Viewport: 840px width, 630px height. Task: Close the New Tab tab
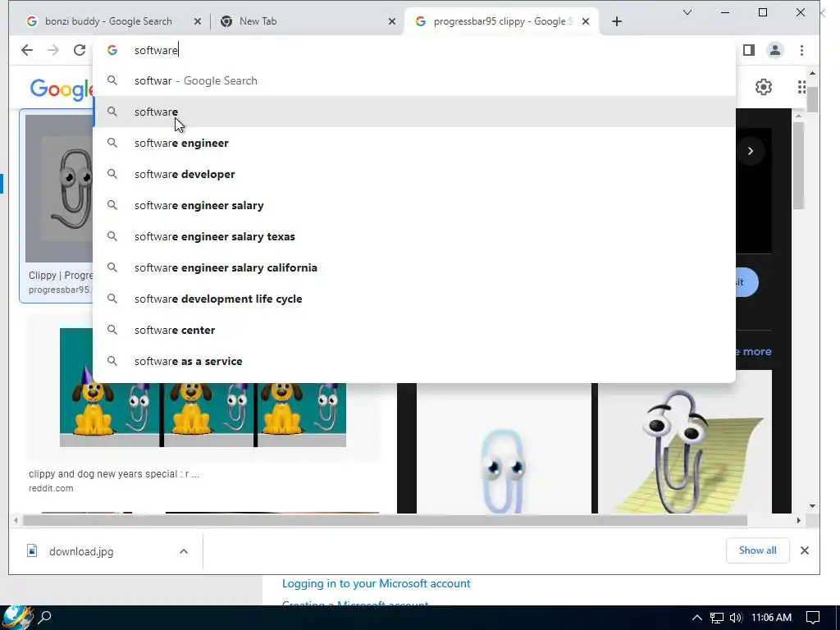point(392,21)
